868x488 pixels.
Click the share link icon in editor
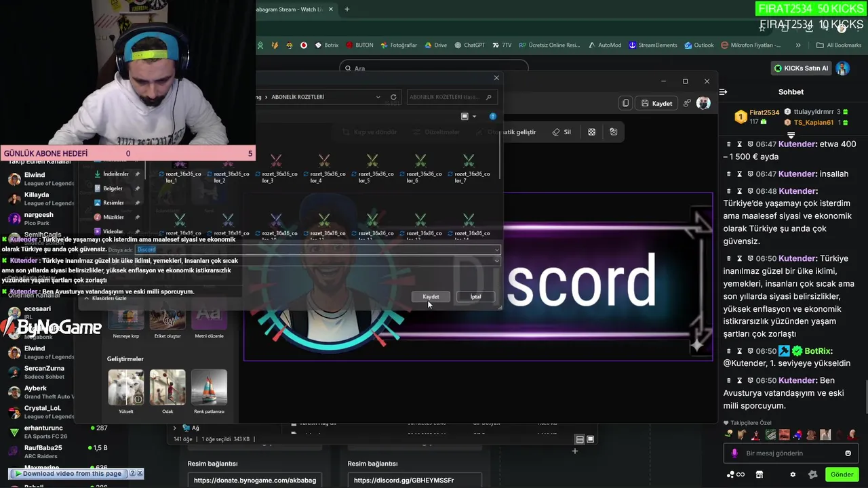pyautogui.click(x=687, y=103)
